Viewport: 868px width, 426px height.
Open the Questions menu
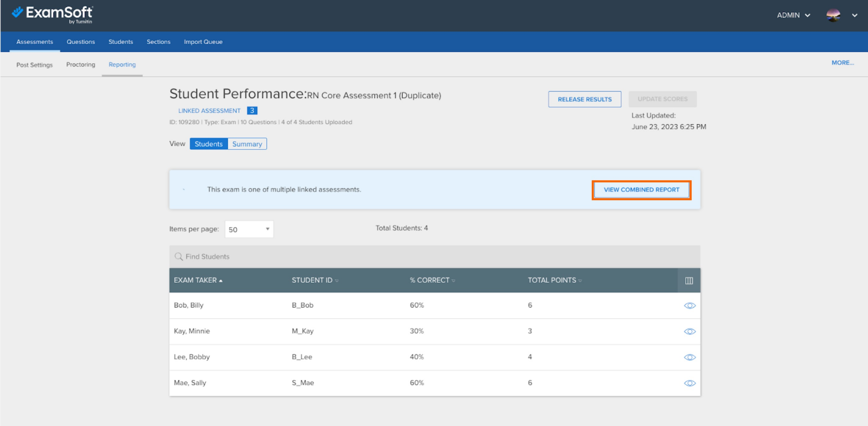80,42
